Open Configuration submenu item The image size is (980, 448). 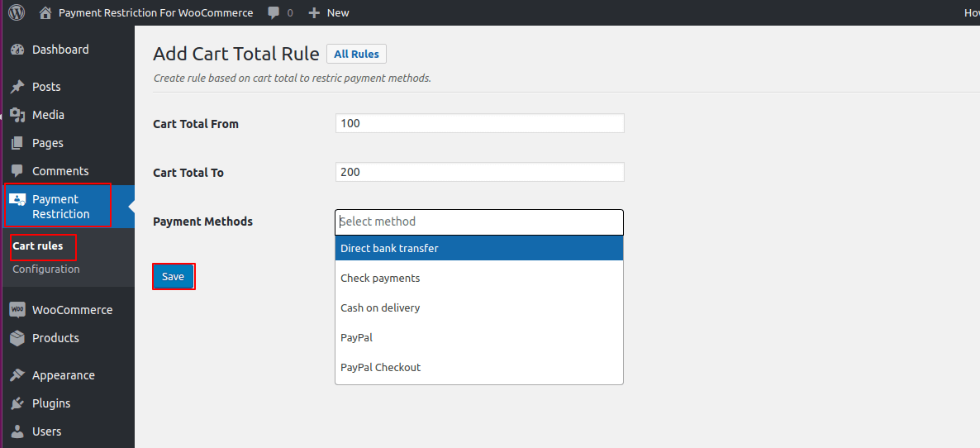pyautogui.click(x=46, y=269)
